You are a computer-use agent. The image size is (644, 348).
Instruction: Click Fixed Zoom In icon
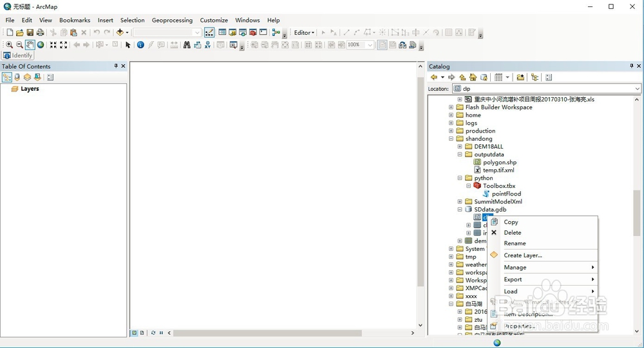coord(53,45)
